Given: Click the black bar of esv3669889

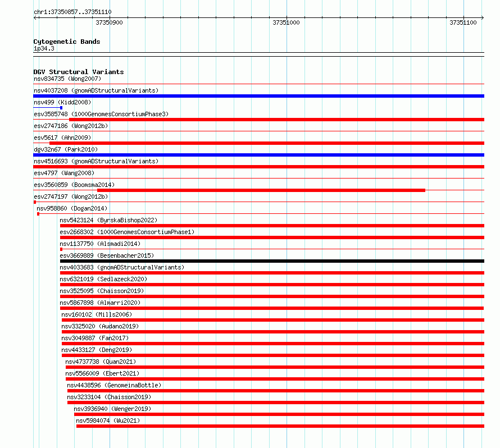Looking at the screenshot, I should pos(272,261).
